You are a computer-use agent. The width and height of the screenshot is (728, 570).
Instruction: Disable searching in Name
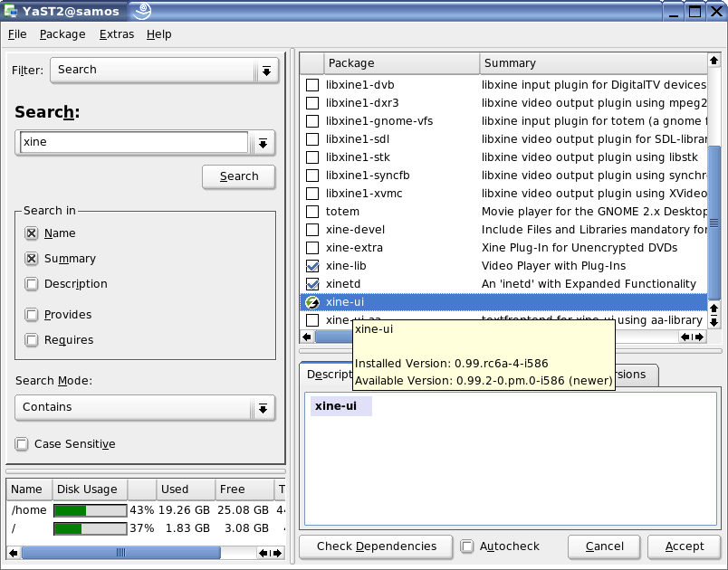coord(32,233)
